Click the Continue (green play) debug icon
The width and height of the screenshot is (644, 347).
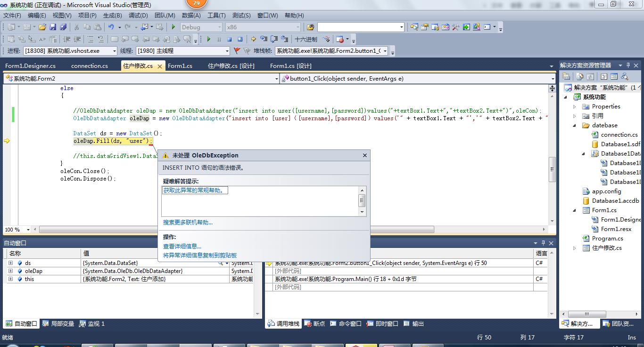pos(208,39)
